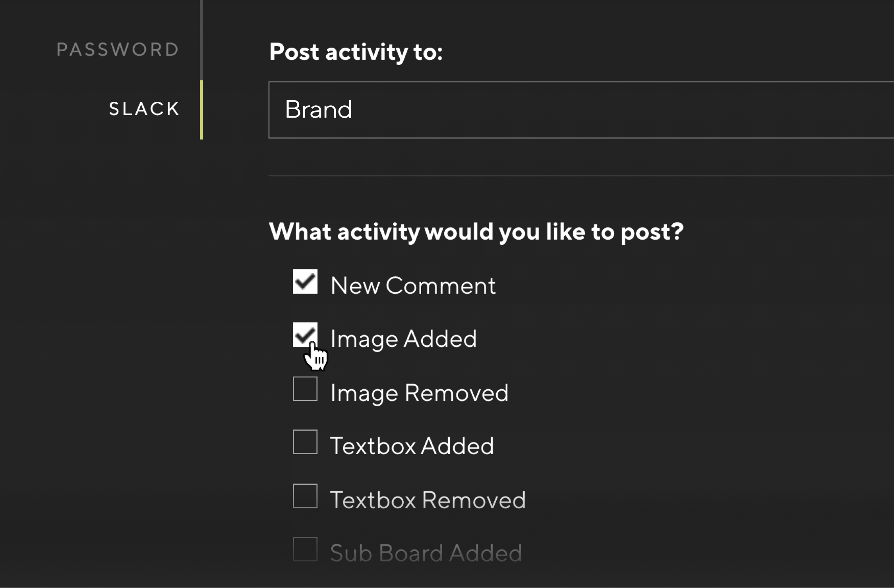
Task: Open the Password settings tab
Action: [x=118, y=50]
